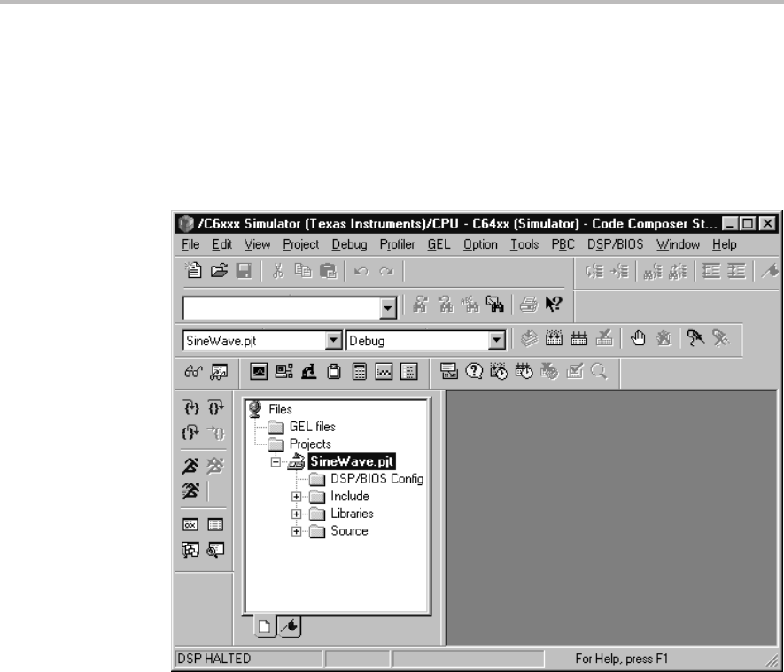Image resolution: width=784 pixels, height=672 pixels.
Task: Click the DSP HALTED status text
Action: pyautogui.click(x=214, y=659)
